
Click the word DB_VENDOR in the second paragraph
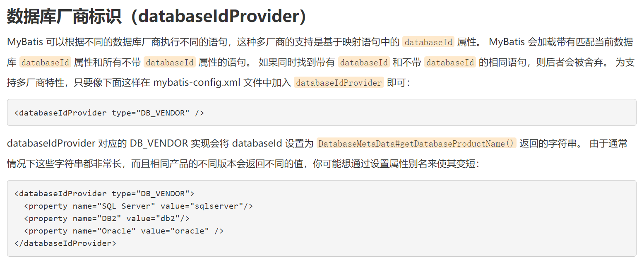pyautogui.click(x=159, y=144)
